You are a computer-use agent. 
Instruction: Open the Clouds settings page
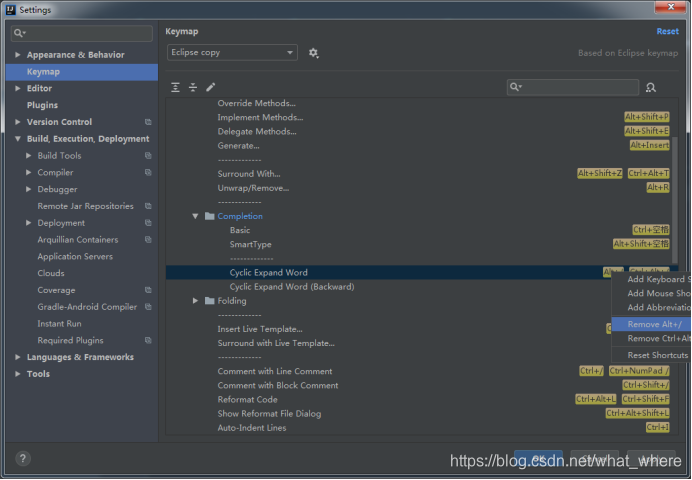[x=51, y=273]
